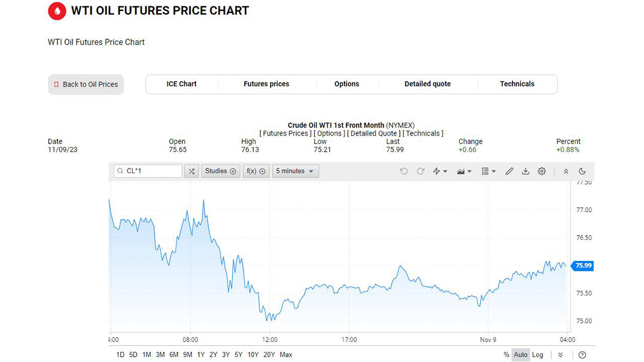
Task: Redo the chart action
Action: point(421,171)
